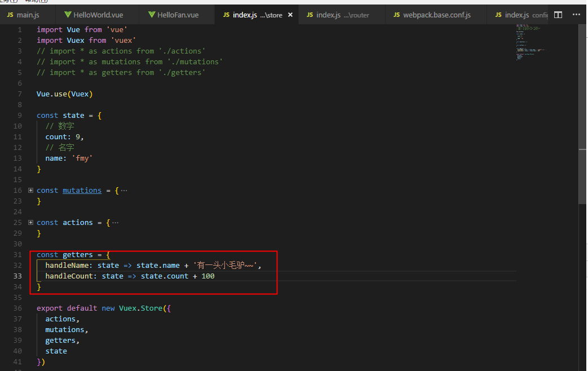Viewport: 588px width, 371px height.
Task: Click "getters," inside the Vuex.Store options
Action: point(62,341)
